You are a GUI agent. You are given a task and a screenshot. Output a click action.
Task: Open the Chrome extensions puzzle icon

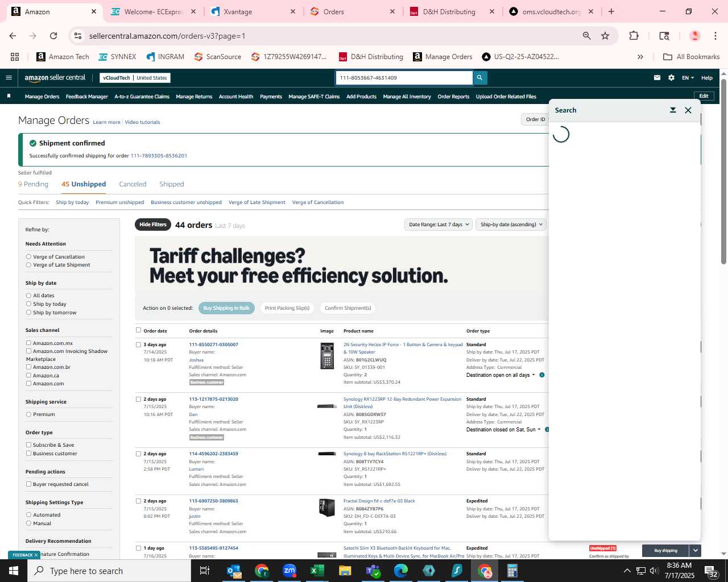634,36
